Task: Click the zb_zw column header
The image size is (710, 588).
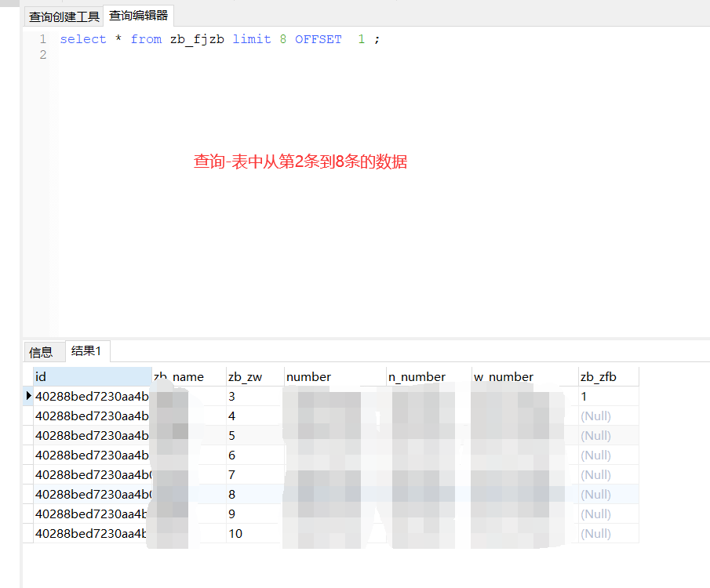Action: point(255,376)
